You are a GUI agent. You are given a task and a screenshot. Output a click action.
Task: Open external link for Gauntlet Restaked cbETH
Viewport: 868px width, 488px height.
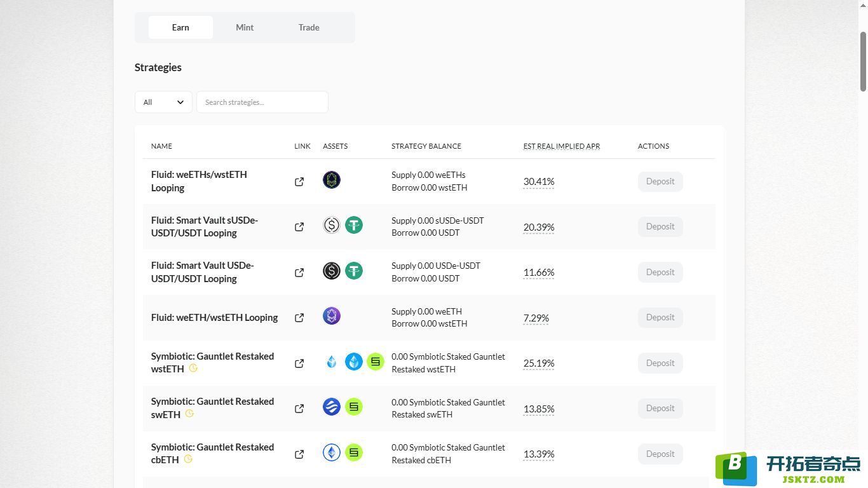click(x=299, y=454)
